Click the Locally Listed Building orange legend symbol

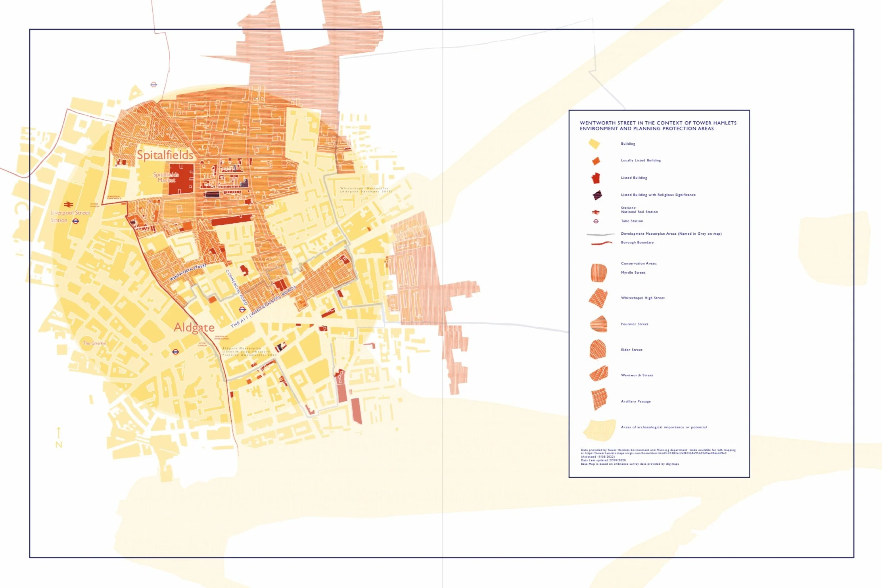pos(596,161)
